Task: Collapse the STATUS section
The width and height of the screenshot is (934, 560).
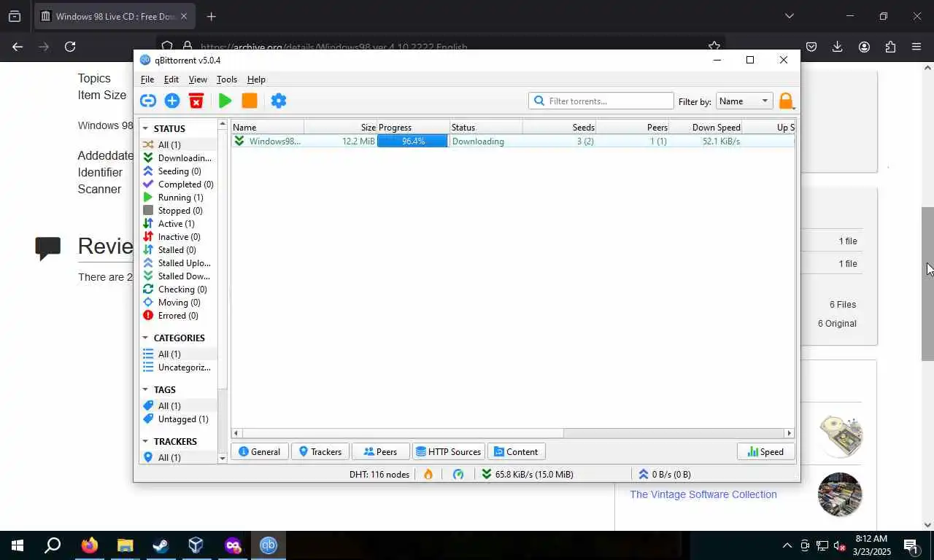Action: (145, 128)
